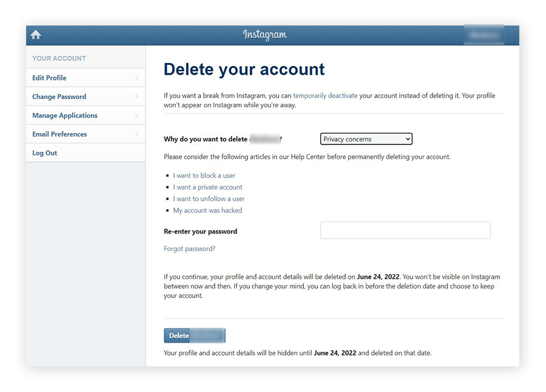
Task: Open Email Preferences from the sidebar
Action: point(59,134)
